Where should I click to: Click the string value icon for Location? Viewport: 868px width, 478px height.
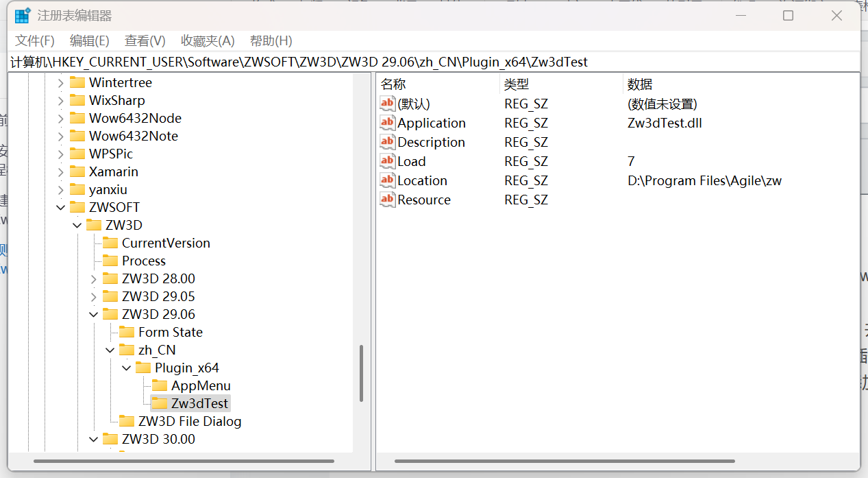click(x=388, y=180)
